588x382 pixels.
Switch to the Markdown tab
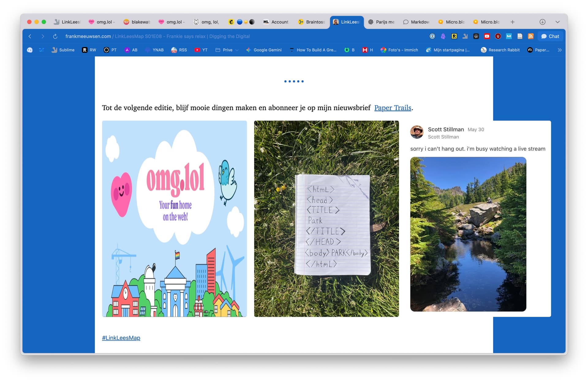pos(417,22)
